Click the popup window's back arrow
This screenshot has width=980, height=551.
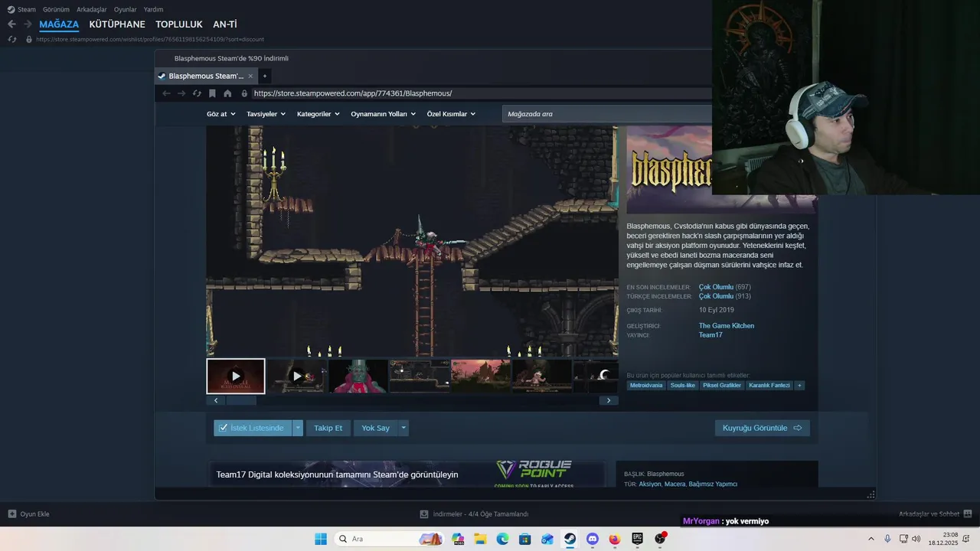click(x=166, y=93)
